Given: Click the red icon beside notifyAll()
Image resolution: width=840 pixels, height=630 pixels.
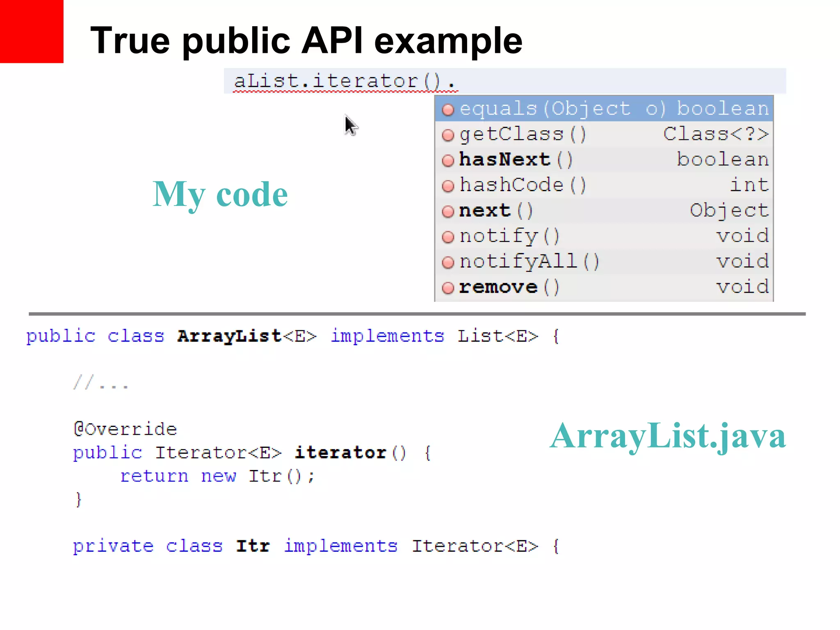Looking at the screenshot, I should [448, 262].
